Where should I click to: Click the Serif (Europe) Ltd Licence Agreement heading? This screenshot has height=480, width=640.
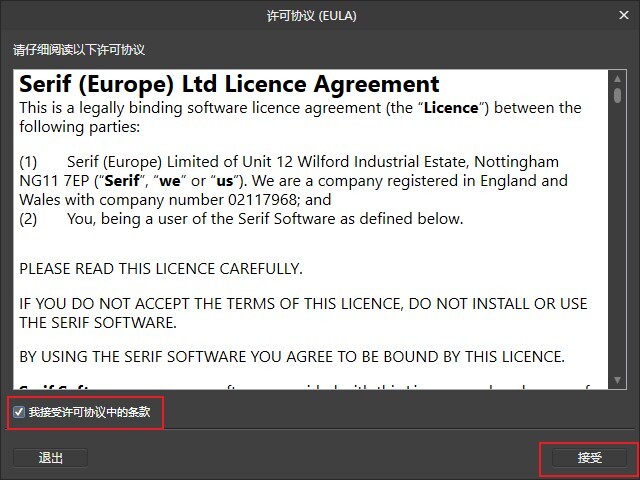pos(229,84)
